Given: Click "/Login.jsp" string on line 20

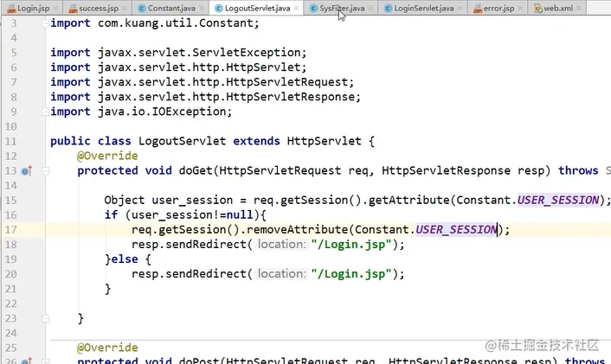Looking at the screenshot, I should coord(351,274).
